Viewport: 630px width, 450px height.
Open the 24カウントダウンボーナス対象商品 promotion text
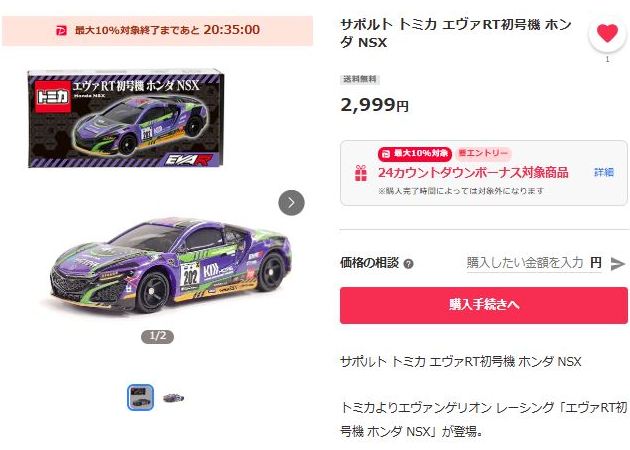pyautogui.click(x=473, y=173)
